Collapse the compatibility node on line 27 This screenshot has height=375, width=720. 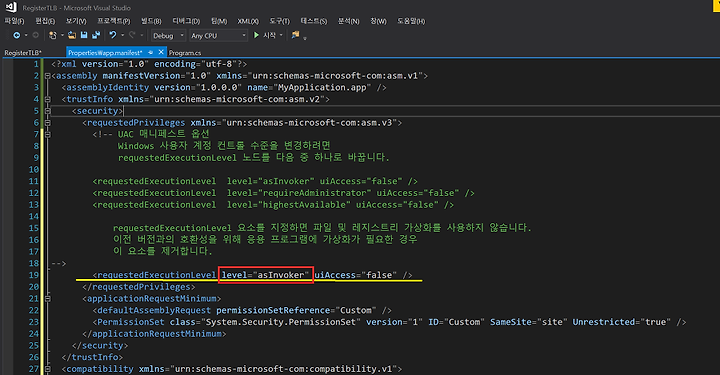[x=47, y=369]
